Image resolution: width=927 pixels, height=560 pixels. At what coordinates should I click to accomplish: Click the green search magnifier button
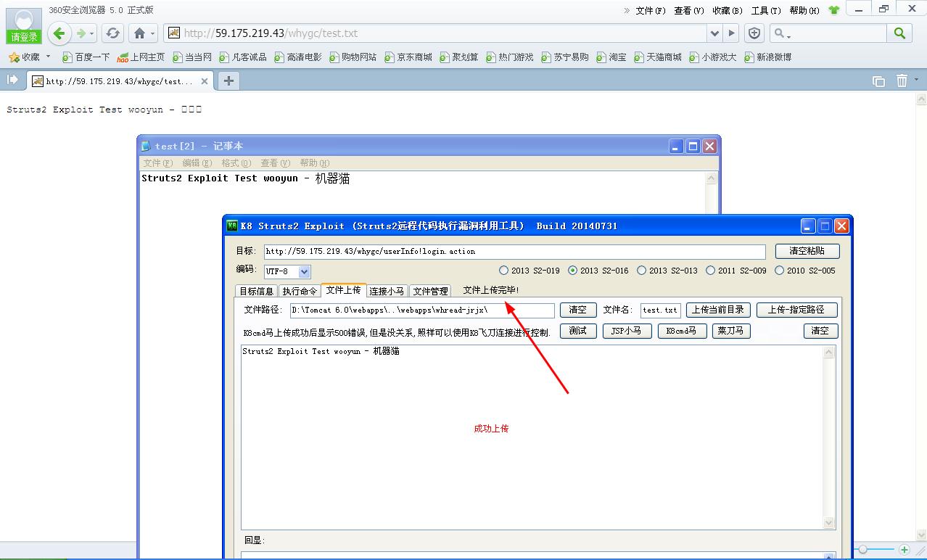[x=899, y=33]
